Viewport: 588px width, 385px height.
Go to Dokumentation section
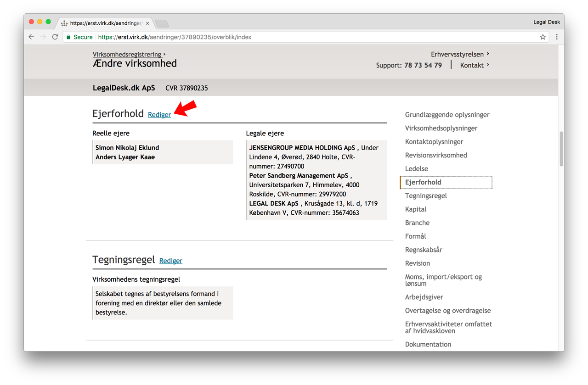coord(428,345)
